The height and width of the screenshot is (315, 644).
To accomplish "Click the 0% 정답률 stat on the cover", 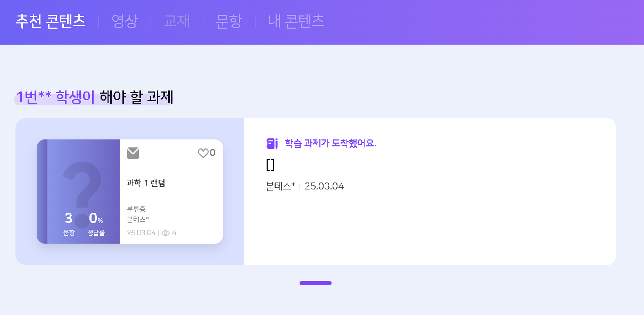I will pyautogui.click(x=96, y=222).
